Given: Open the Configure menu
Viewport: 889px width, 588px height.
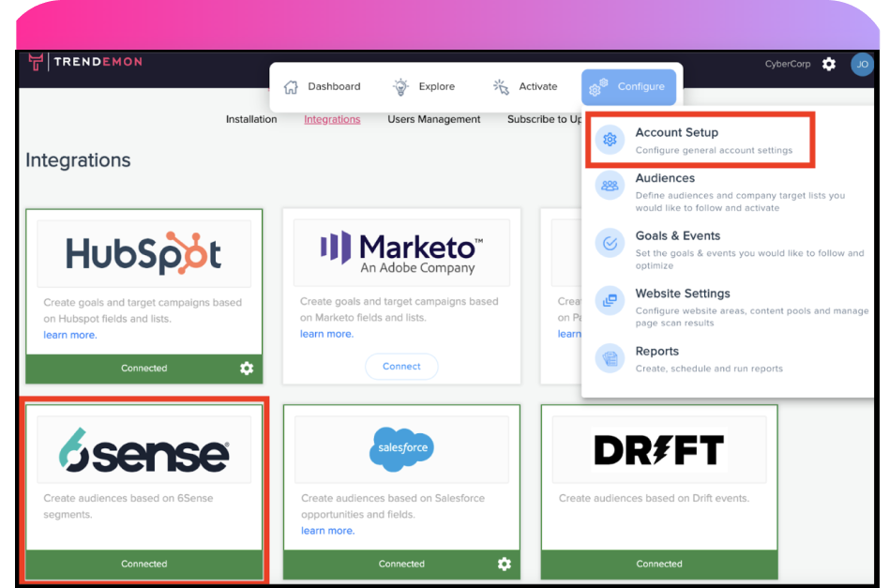Looking at the screenshot, I should click(628, 87).
